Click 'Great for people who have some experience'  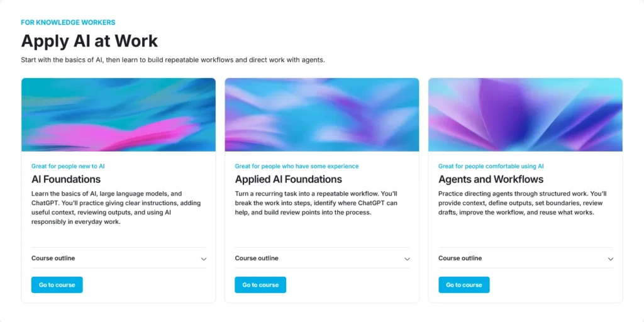(x=297, y=166)
